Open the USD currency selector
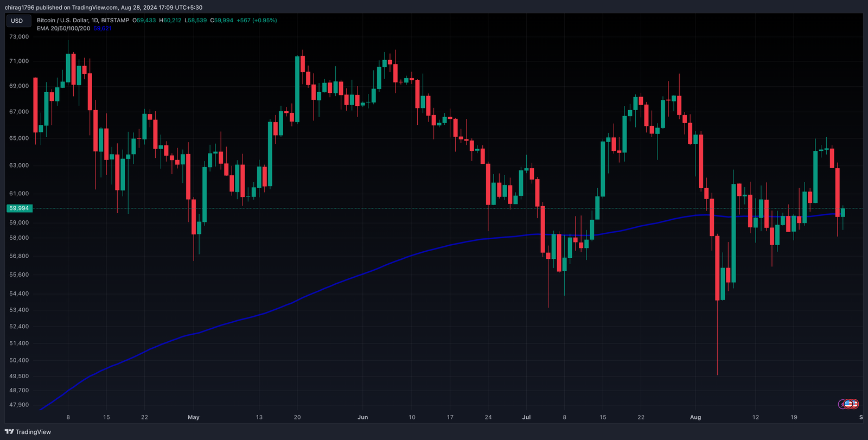Viewport: 868px width, 440px height. coord(17,21)
